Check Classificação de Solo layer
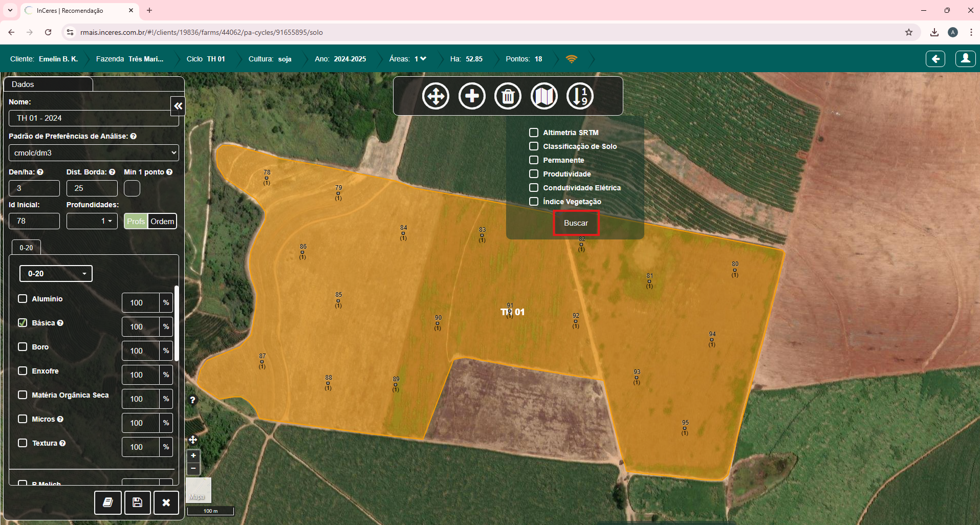Screen dimensions: 980x525 534,146
